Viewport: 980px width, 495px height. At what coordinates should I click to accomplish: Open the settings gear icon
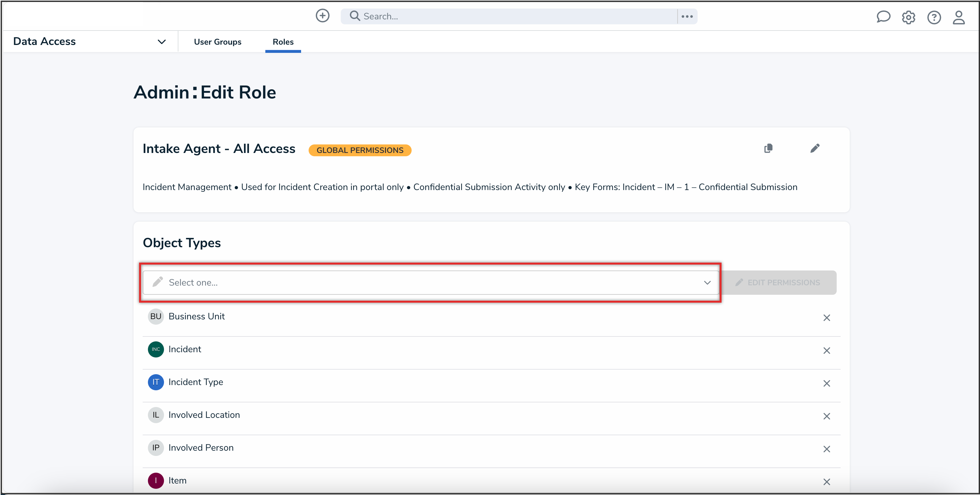coord(908,17)
